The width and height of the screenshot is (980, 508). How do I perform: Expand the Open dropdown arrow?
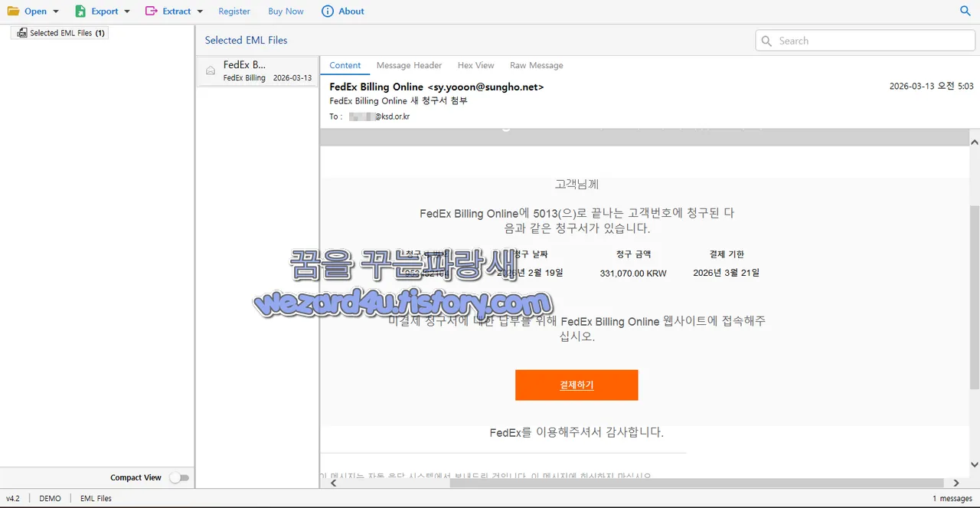click(x=56, y=11)
